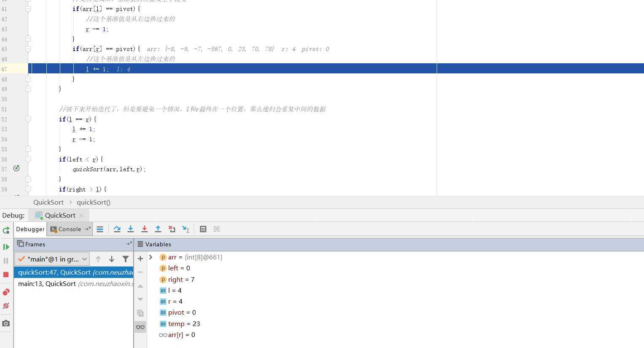Open the thread selector dropdown "main"@1
The width and height of the screenshot is (644, 348).
tap(52, 259)
